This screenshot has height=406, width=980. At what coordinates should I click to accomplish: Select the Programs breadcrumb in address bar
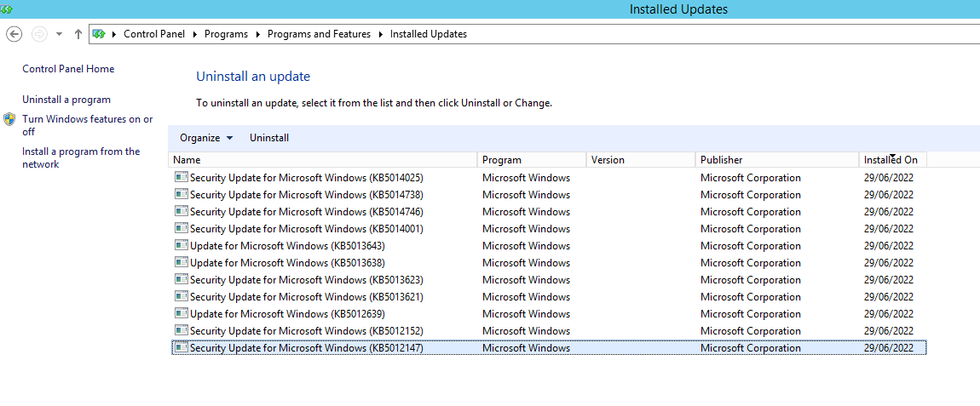coord(226,34)
